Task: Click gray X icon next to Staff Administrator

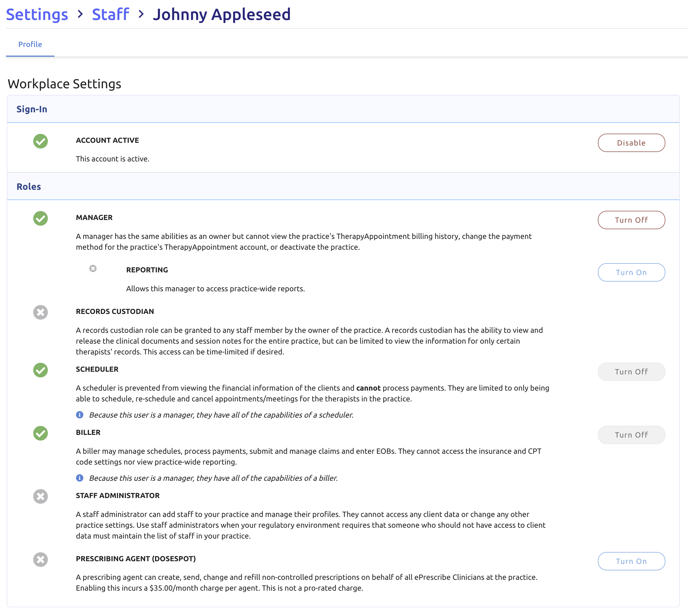Action: pyautogui.click(x=40, y=496)
